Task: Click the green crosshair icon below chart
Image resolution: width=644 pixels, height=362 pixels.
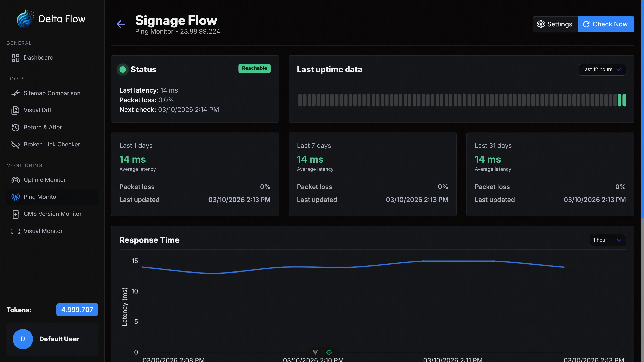Action: tap(329, 352)
